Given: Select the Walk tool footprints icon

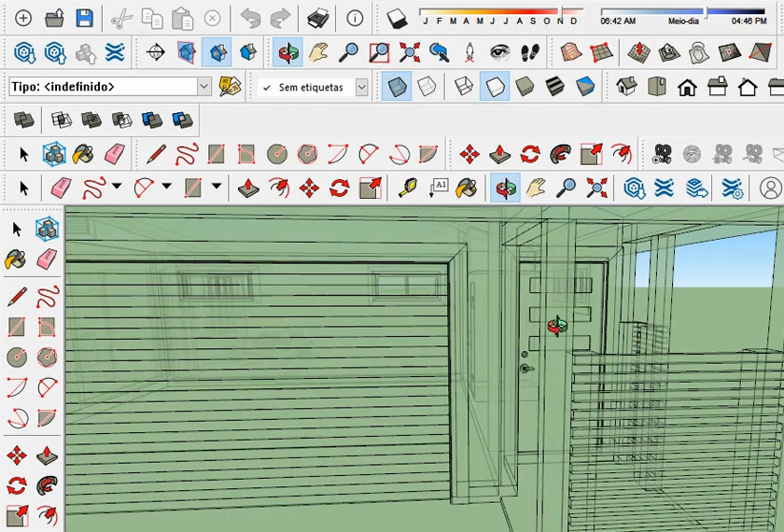Looking at the screenshot, I should click(x=531, y=53).
